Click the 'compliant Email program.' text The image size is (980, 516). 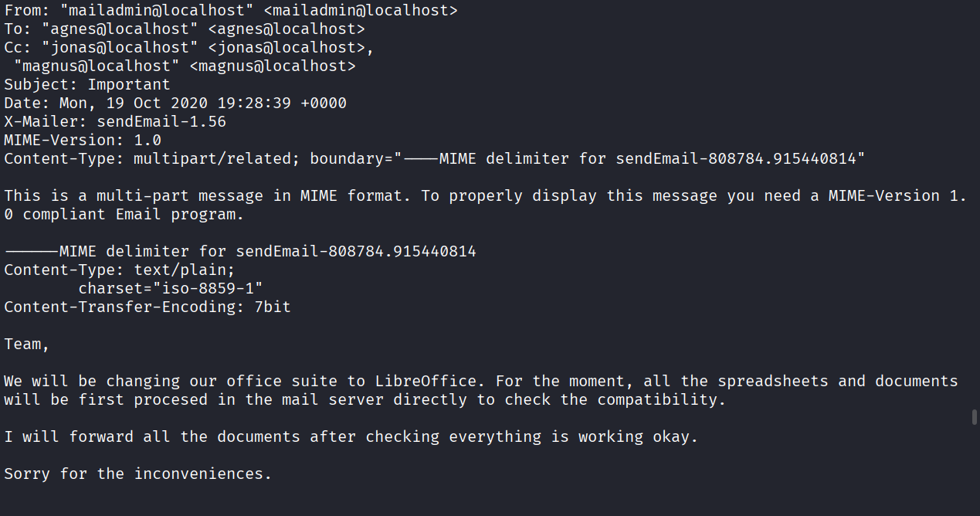click(x=134, y=215)
